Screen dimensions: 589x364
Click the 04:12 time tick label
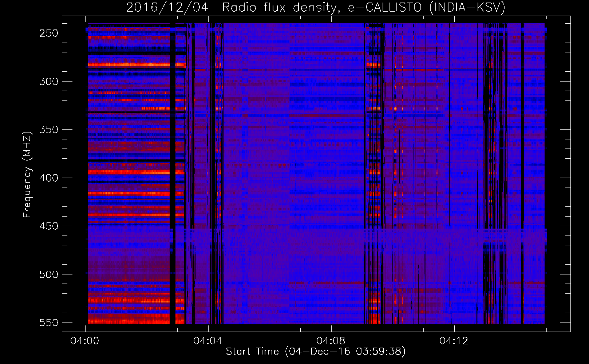point(454,341)
